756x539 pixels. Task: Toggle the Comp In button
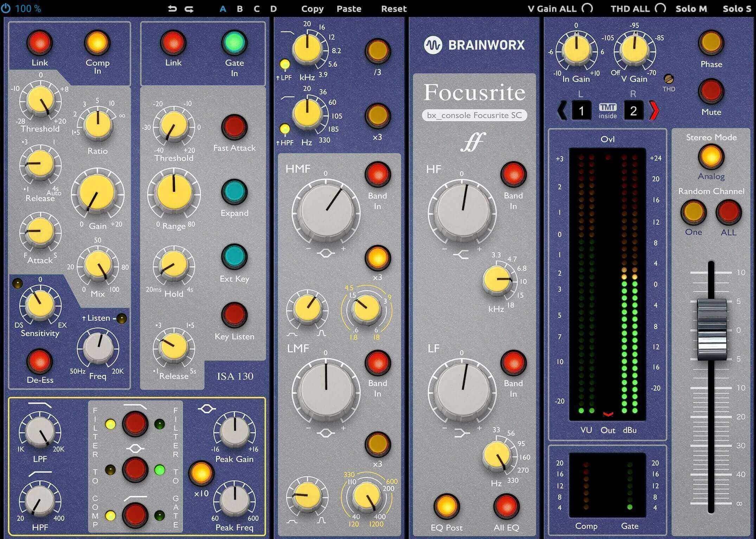(x=97, y=43)
